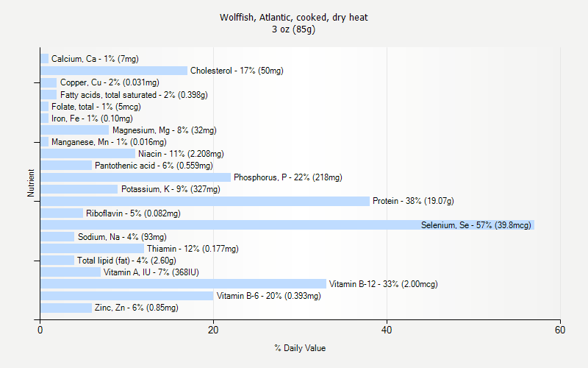Click the Vitamin B-6 20% bar
This screenshot has height=368, width=588.
127,296
